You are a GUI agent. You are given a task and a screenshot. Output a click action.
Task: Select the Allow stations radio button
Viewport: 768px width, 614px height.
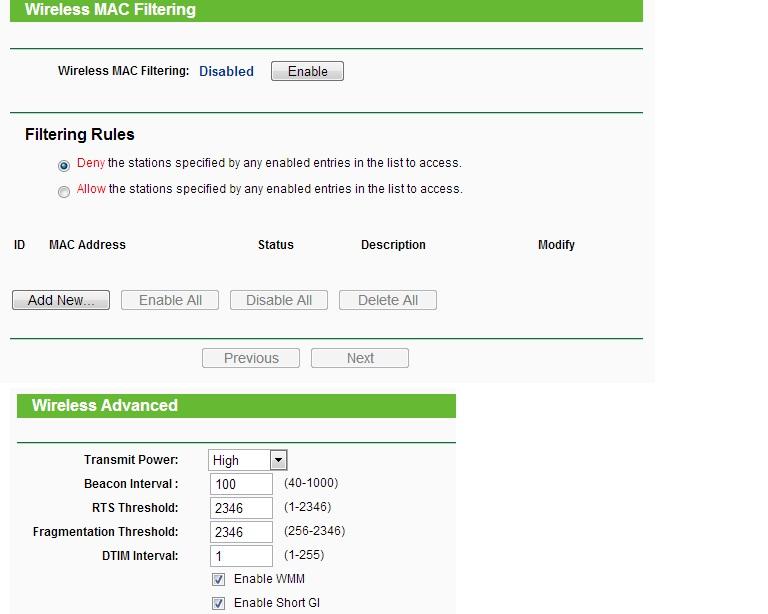click(64, 191)
